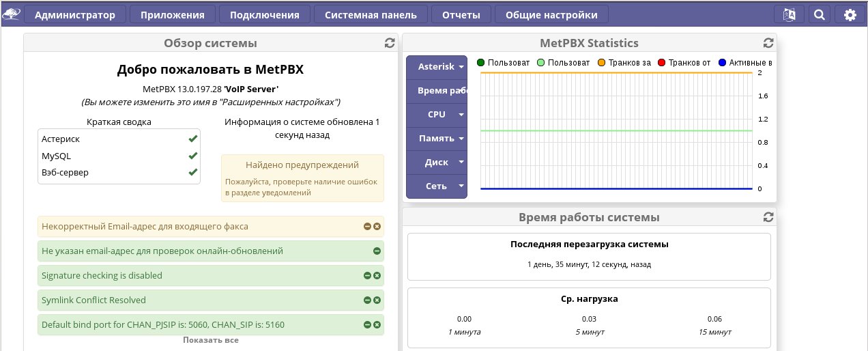The height and width of the screenshot is (351, 868).
Task: Click the Показать все link
Action: click(210, 340)
